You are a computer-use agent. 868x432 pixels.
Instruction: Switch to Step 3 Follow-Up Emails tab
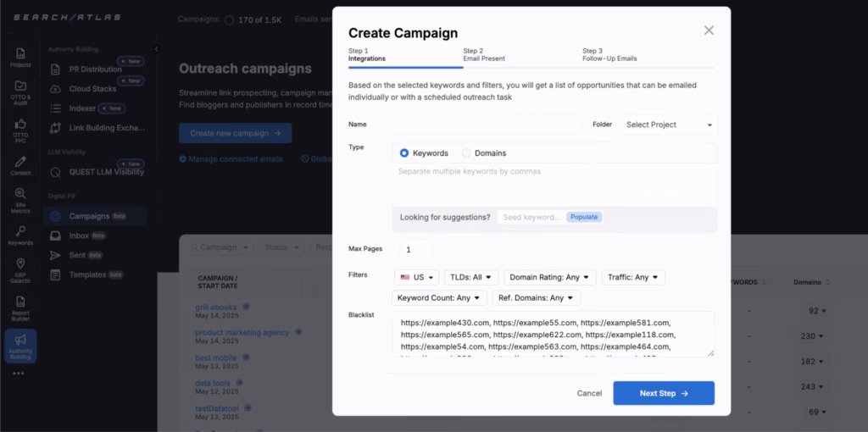(609, 55)
